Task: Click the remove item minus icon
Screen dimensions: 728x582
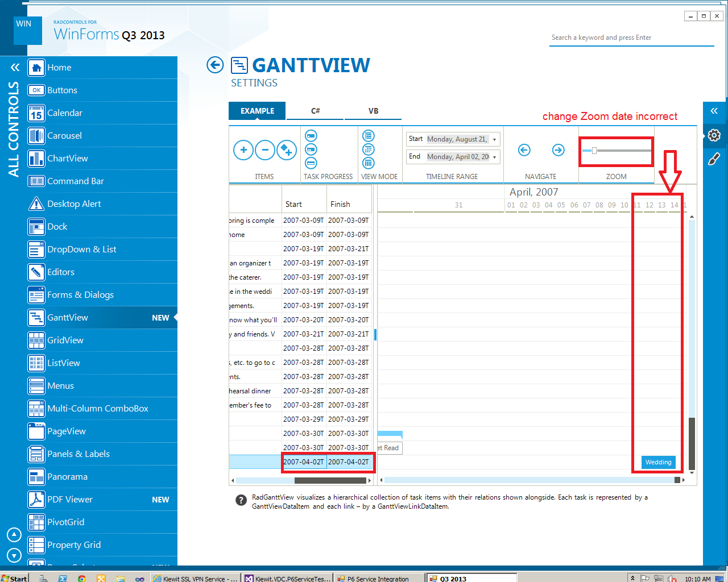Action: 265,150
